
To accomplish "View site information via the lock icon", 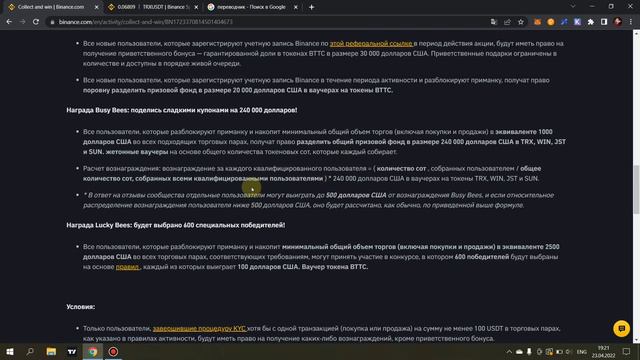I will point(52,22).
